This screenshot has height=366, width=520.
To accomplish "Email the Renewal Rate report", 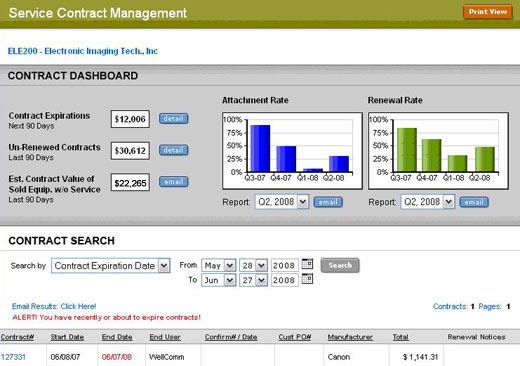I will coord(474,202).
